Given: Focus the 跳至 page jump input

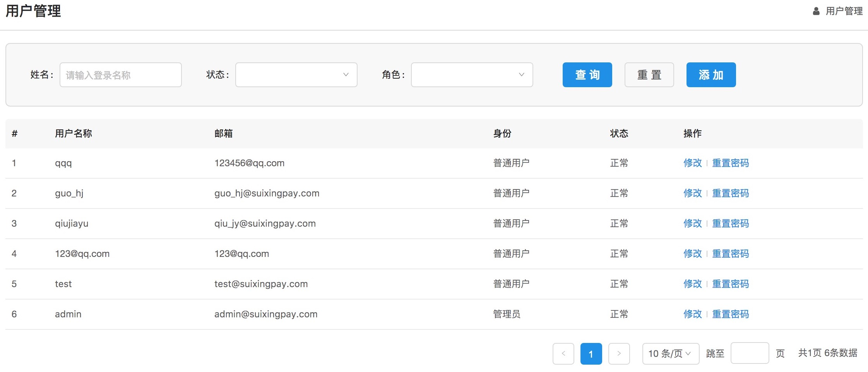Looking at the screenshot, I should point(750,353).
